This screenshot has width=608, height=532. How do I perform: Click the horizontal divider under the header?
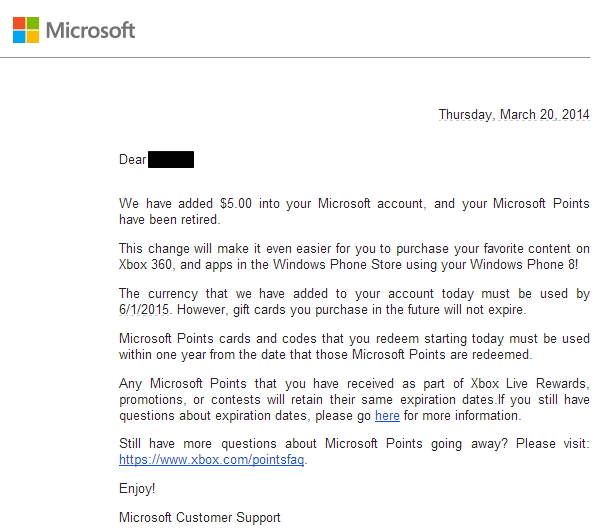(300, 56)
